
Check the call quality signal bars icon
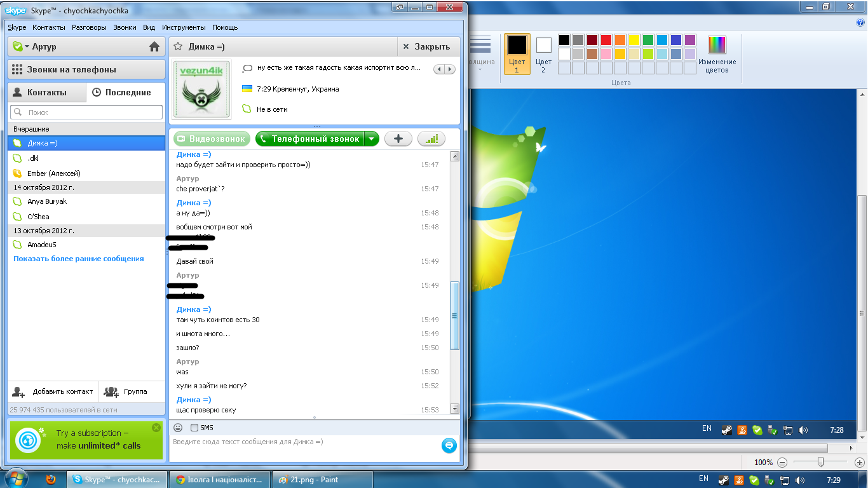tap(431, 139)
